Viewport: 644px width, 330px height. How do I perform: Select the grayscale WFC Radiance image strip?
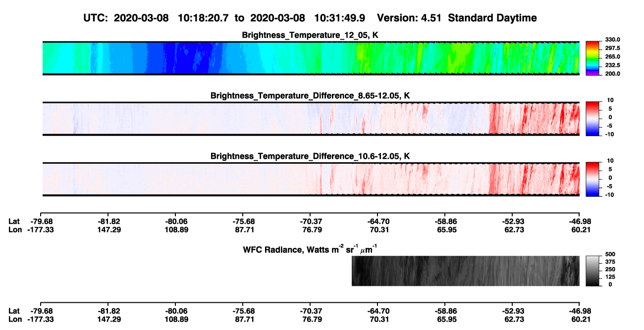click(466, 271)
